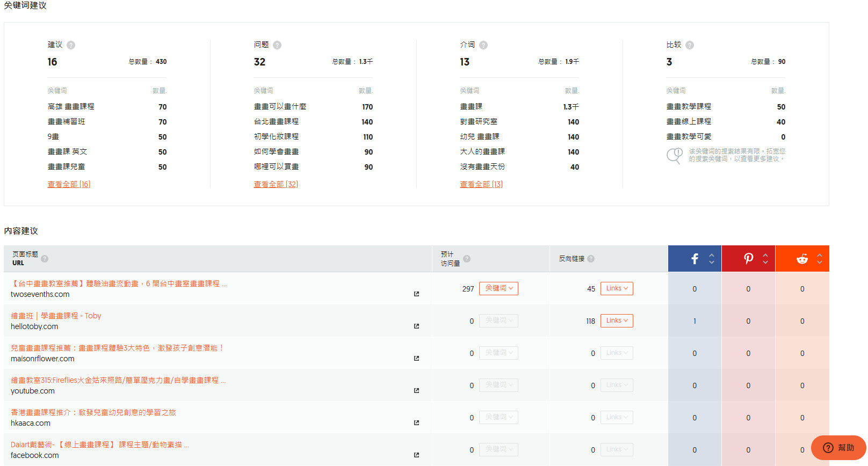Screen dimensions: 868x466
Task: Open the 兒童畫畫課程推薦 page title link
Action: tap(117, 348)
